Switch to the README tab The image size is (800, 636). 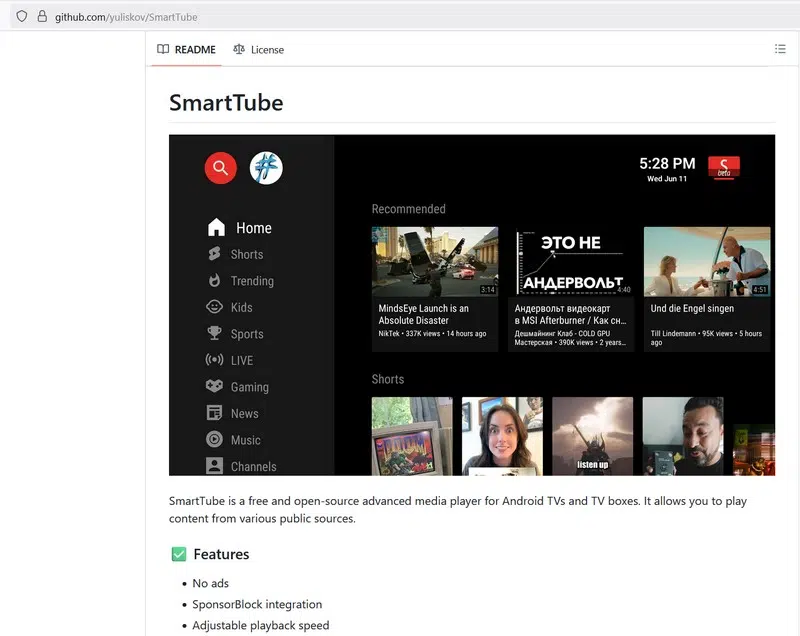tap(193, 48)
